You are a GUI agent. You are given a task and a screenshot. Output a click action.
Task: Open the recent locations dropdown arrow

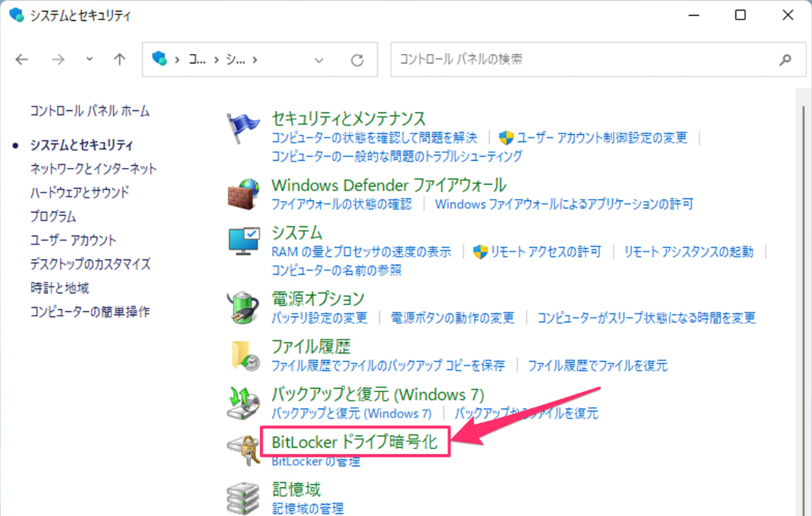90,59
